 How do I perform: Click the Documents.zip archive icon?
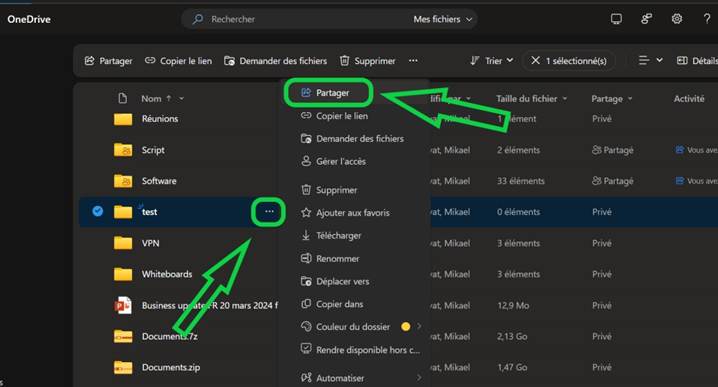(x=123, y=367)
